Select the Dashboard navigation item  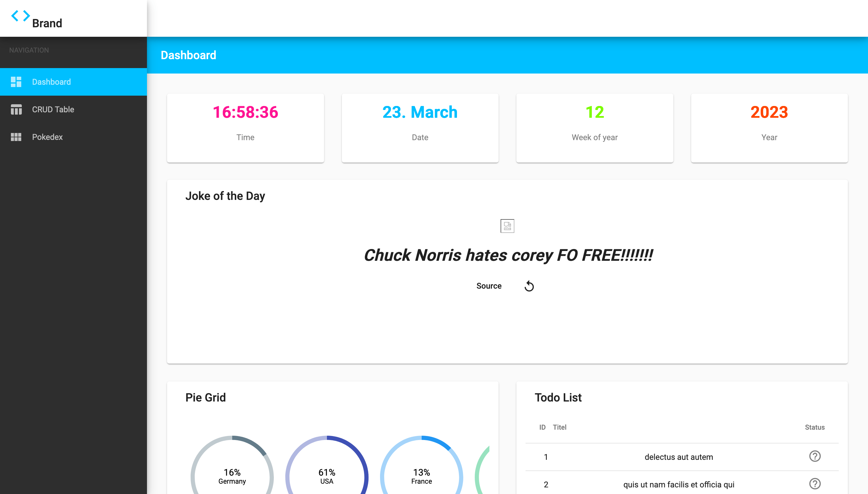pos(52,82)
